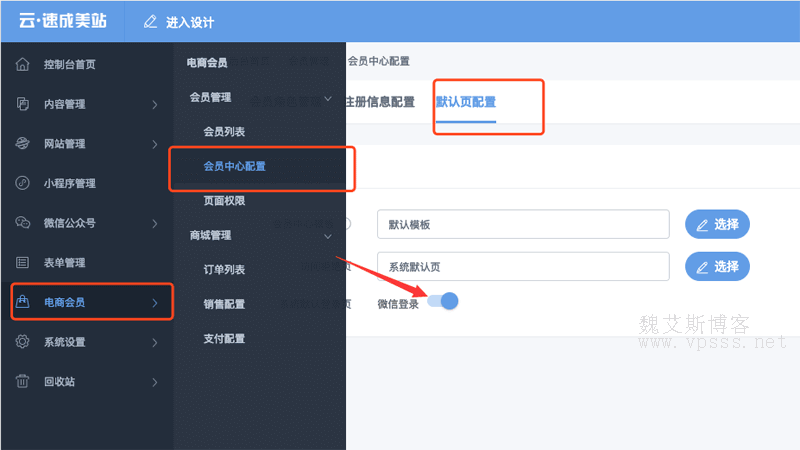Switch to the 默认页配置 tab
The width and height of the screenshot is (800, 450).
coord(466,102)
